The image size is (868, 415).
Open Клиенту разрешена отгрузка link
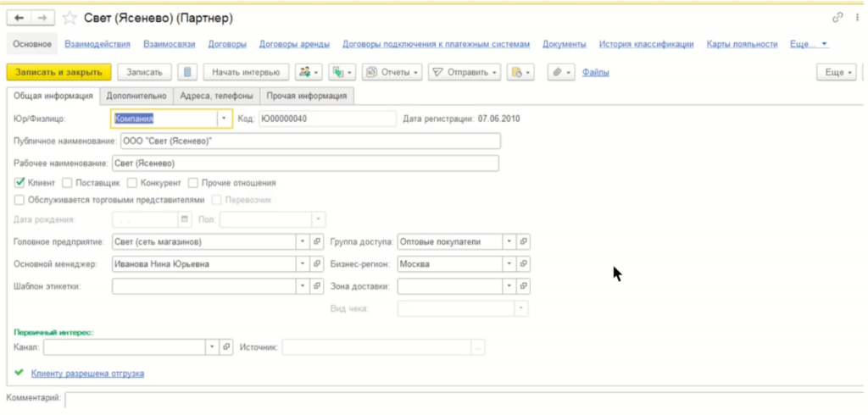(x=87, y=373)
